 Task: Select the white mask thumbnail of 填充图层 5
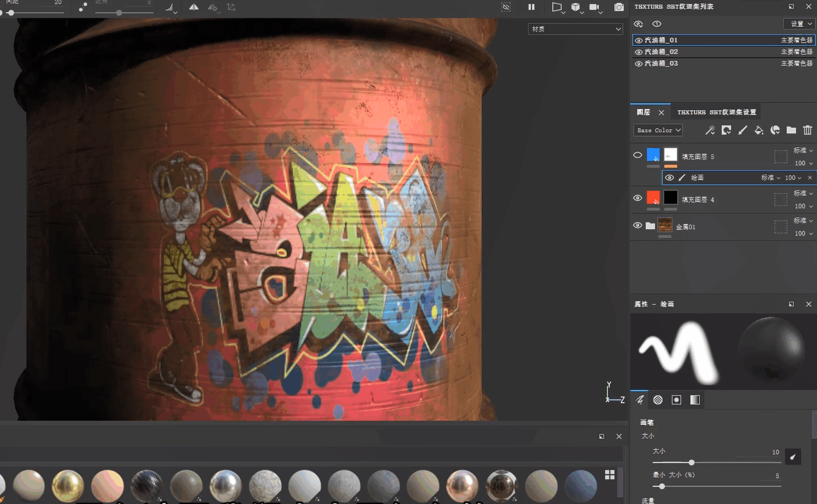[x=671, y=155]
